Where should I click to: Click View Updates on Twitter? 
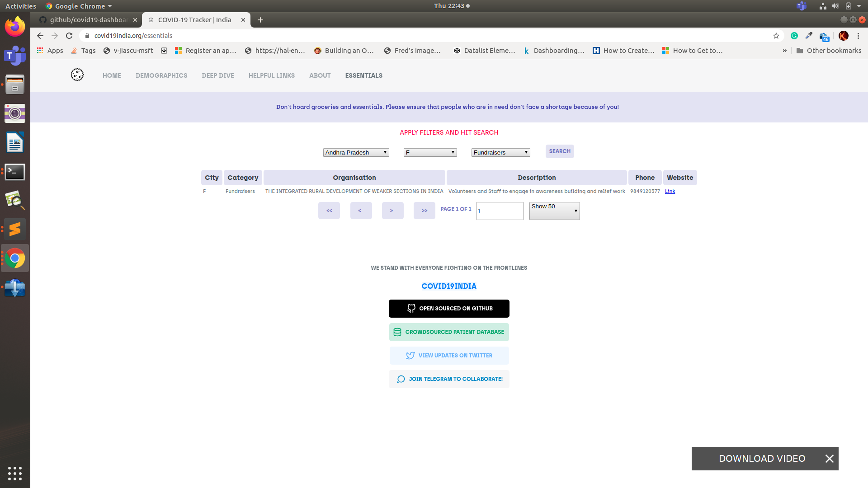pos(449,356)
